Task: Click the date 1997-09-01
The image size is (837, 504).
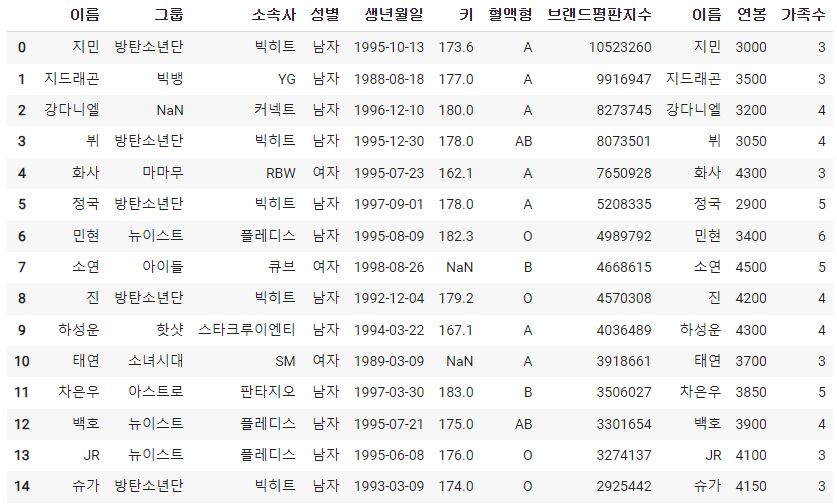Action: [x=389, y=204]
